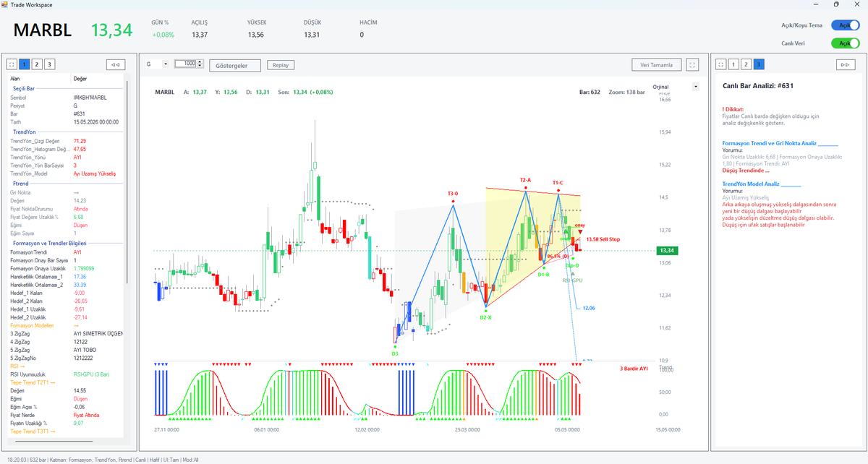Click the right panel fullscreen expand icon
This screenshot has width=868, height=464.
720,64
